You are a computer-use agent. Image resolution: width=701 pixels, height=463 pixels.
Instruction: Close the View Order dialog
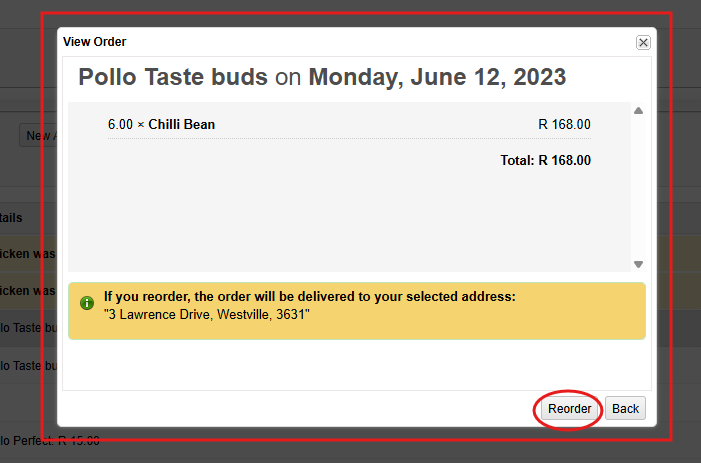tap(643, 42)
